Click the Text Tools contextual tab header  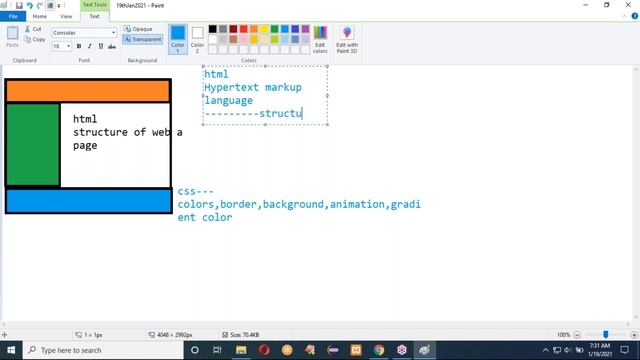[x=95, y=5]
